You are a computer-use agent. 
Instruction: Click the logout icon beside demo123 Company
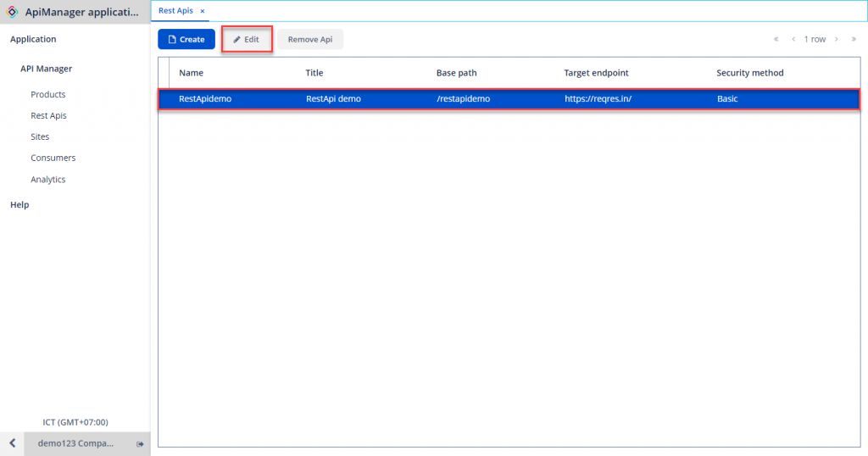pos(140,443)
